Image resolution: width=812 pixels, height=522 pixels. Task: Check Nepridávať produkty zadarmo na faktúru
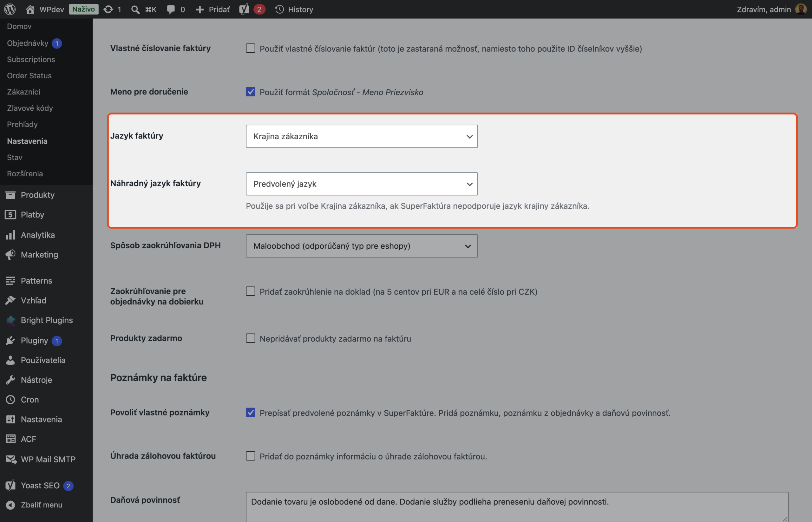251,338
